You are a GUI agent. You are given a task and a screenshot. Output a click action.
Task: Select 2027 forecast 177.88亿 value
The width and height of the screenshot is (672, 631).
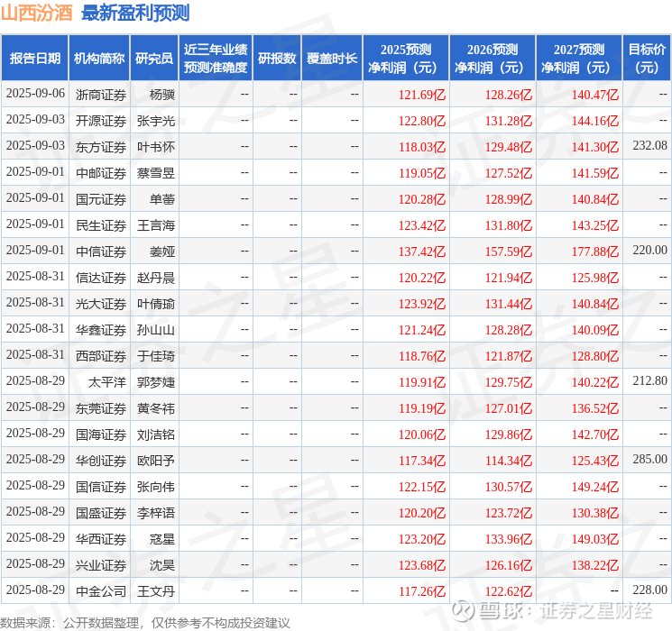pyautogui.click(x=594, y=251)
